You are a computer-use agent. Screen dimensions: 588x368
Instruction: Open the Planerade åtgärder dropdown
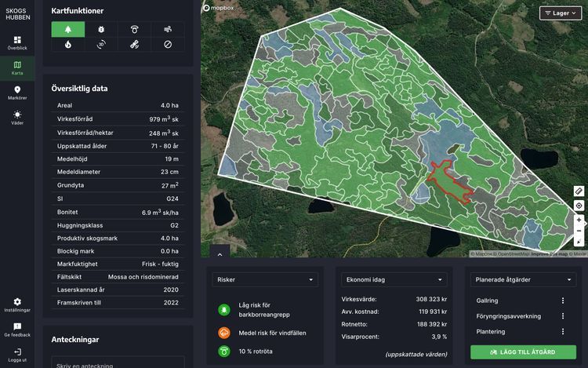[x=523, y=279]
